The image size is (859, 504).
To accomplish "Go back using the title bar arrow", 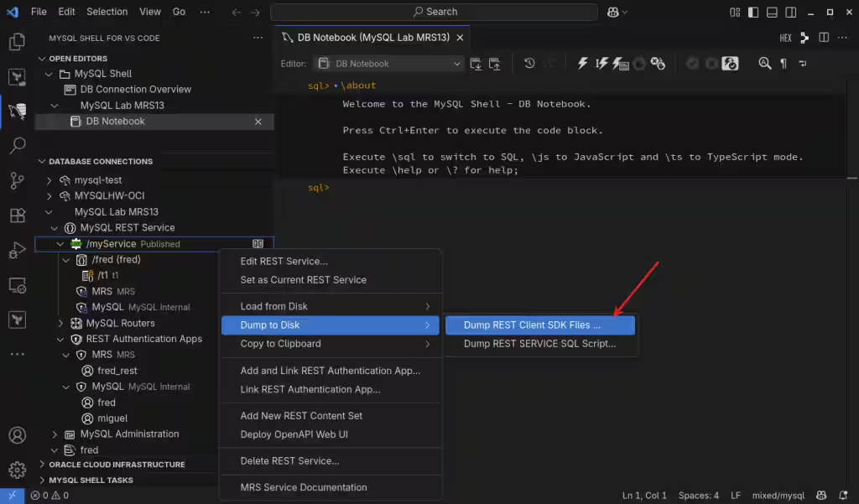I will click(x=236, y=12).
